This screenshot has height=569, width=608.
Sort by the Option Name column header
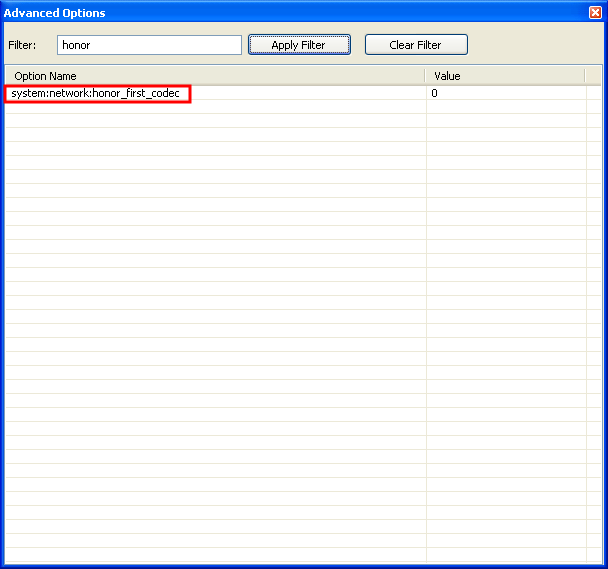(x=215, y=76)
